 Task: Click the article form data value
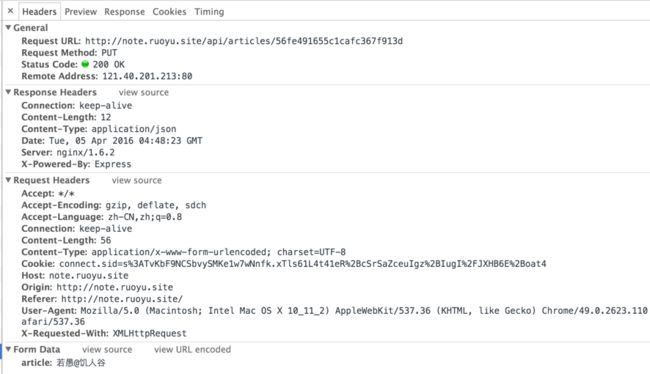coord(81,363)
